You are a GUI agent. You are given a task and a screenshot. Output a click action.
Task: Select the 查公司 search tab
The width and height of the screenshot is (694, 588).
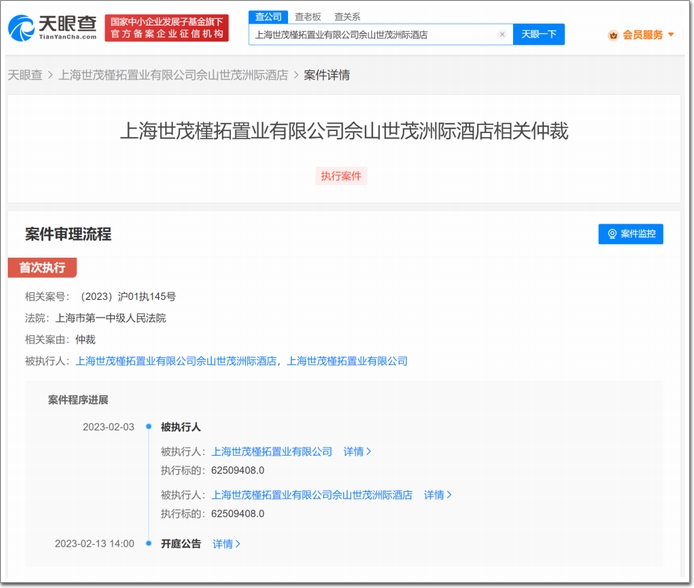[268, 17]
